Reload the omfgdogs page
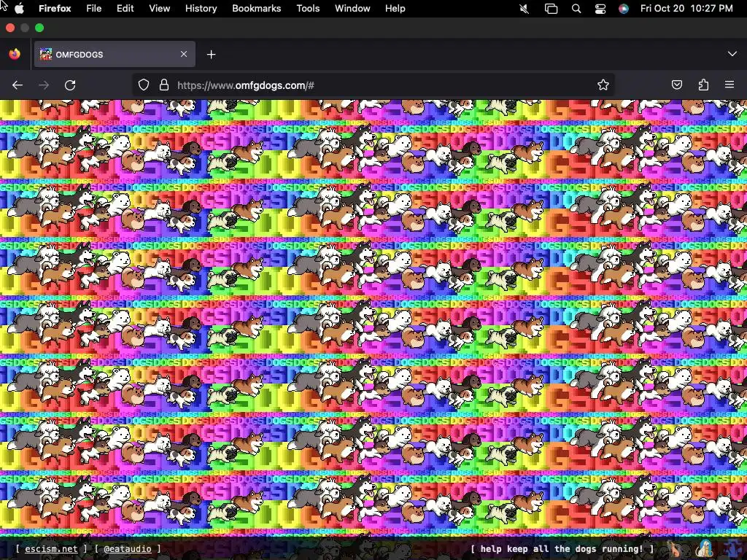 tap(70, 85)
